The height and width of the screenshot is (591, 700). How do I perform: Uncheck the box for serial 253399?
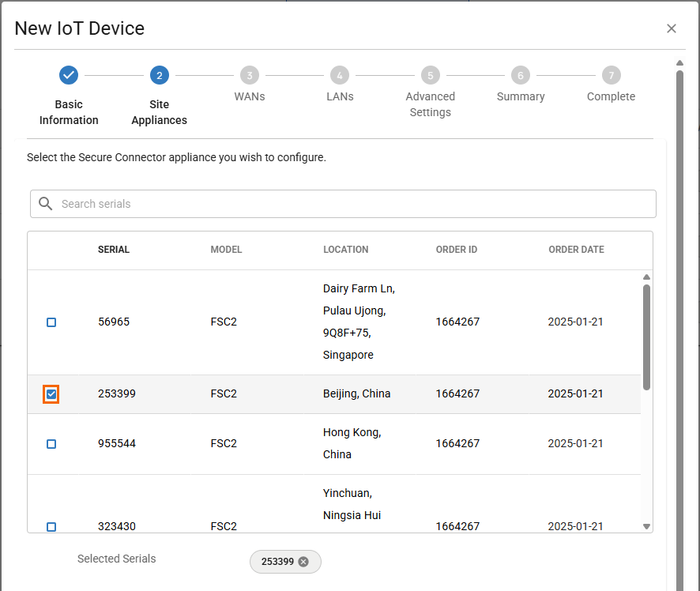(51, 393)
